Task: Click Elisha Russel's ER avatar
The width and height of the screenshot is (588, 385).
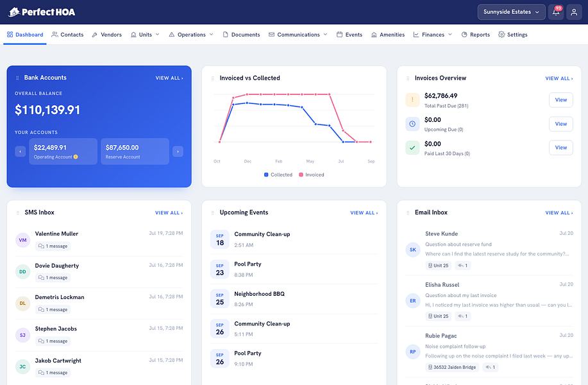Action: point(413,300)
